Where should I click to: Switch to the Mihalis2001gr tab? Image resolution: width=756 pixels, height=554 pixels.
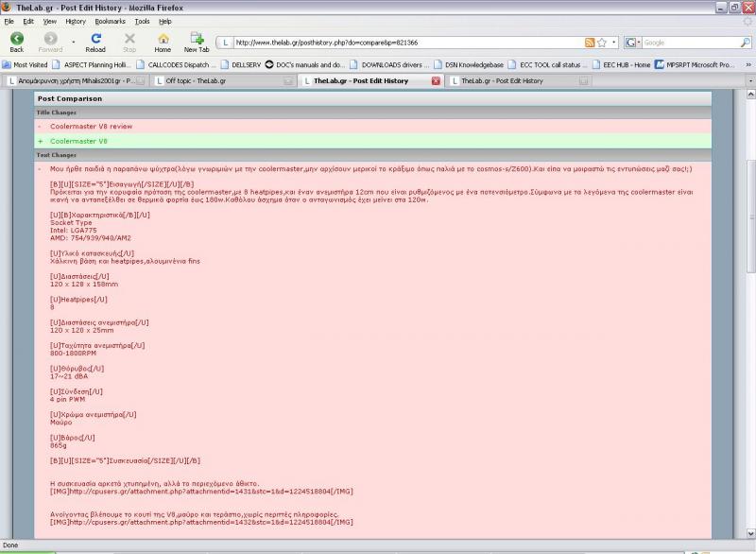[77, 81]
